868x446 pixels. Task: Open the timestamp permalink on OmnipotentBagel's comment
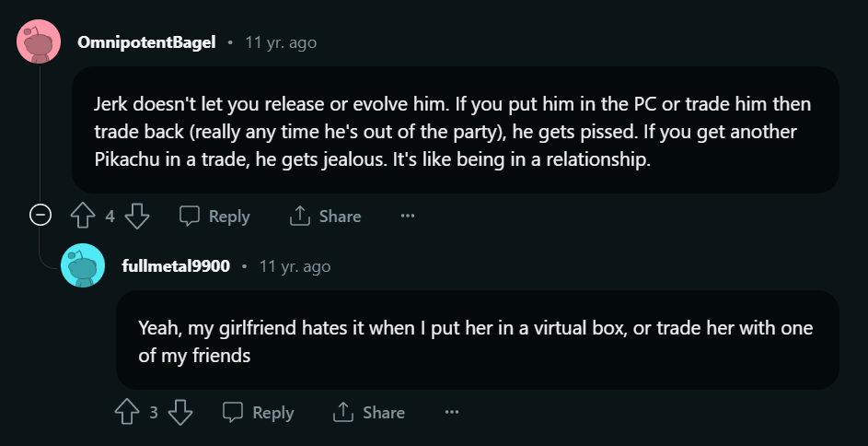[282, 42]
